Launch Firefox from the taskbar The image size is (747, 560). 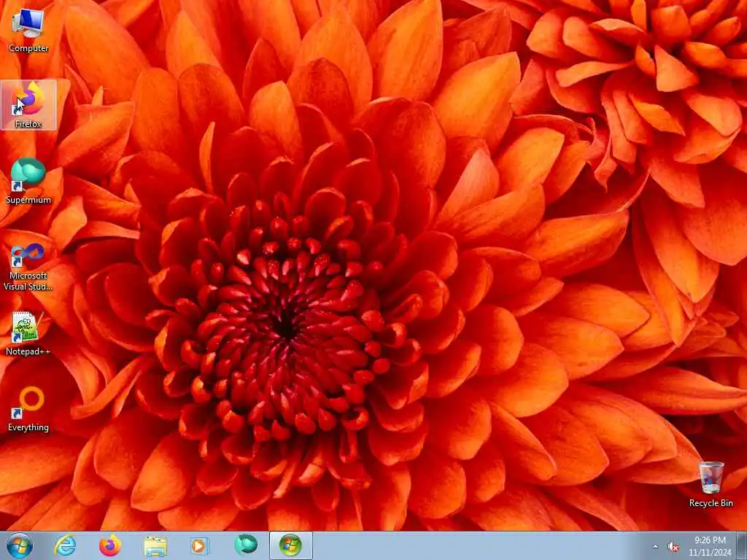[x=110, y=545]
